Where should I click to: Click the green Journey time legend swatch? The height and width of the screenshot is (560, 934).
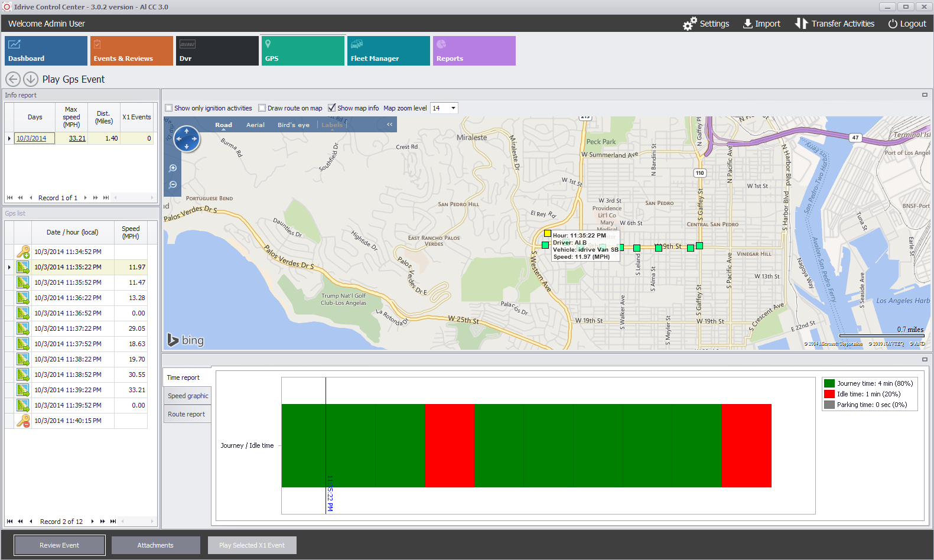click(829, 383)
